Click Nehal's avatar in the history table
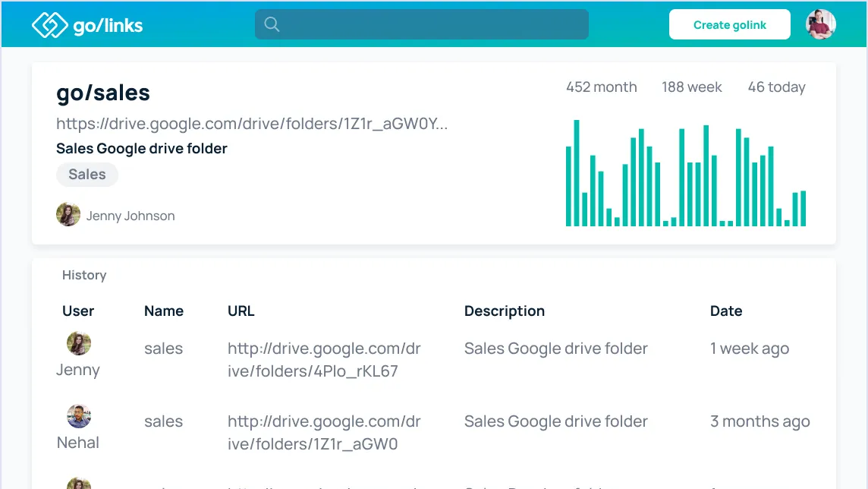This screenshot has height=489, width=868. coord(78,416)
